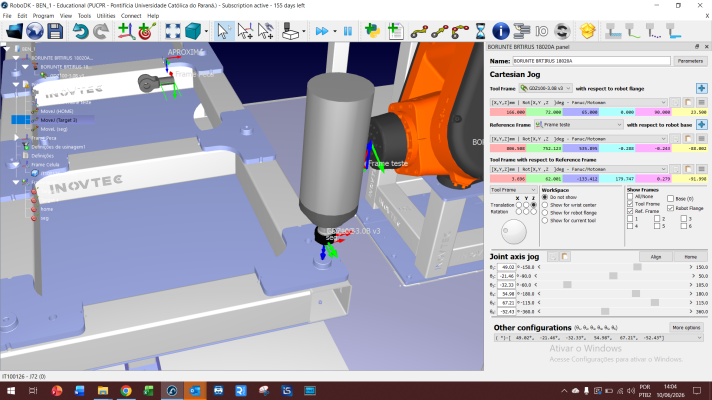
Task: Add a new Python program
Action: click(372, 31)
